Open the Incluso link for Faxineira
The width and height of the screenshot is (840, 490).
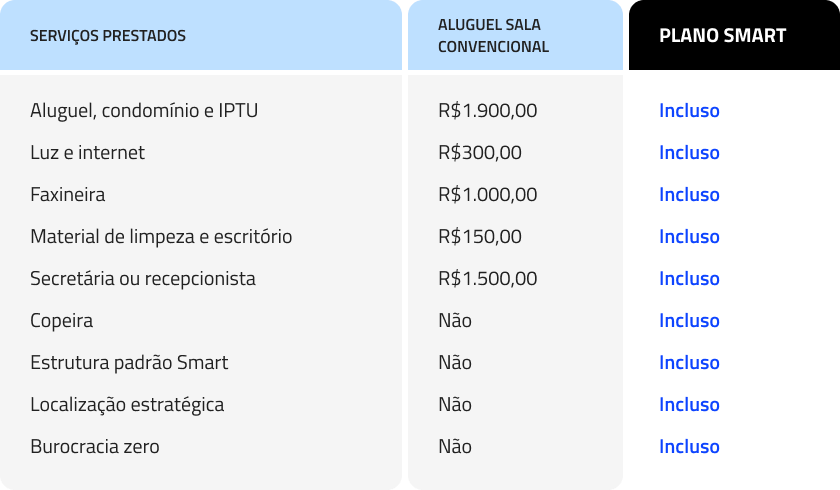tap(689, 195)
